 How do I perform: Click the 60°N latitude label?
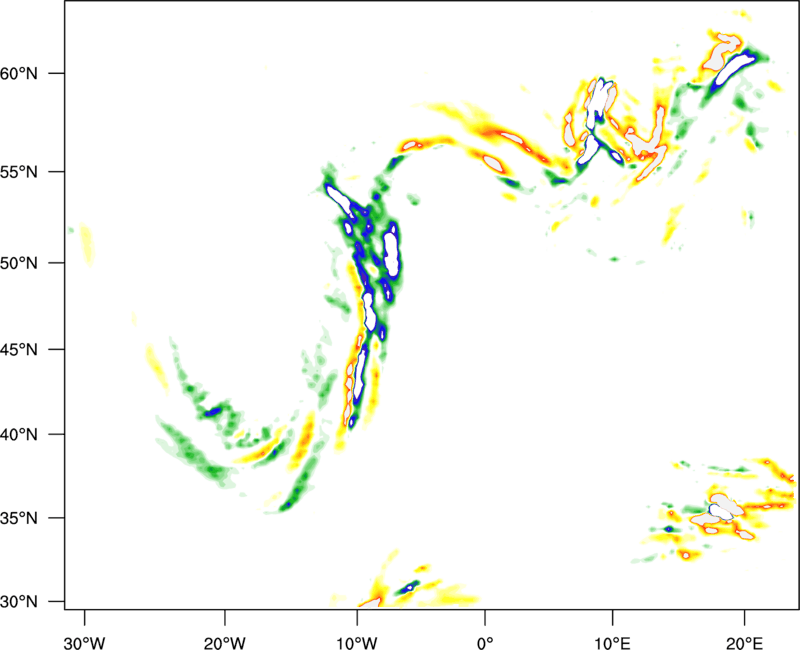pos(19,73)
